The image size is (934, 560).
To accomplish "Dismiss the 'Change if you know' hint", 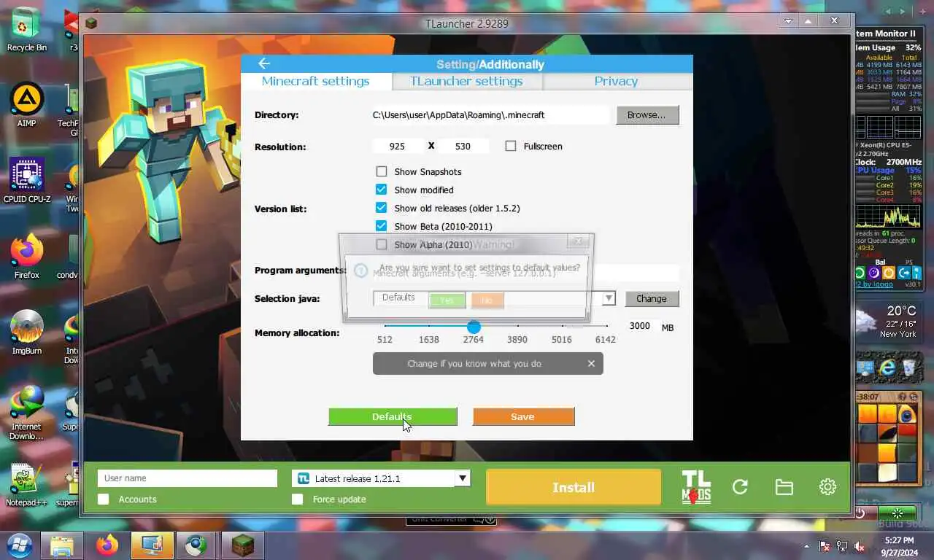I will [x=591, y=363].
